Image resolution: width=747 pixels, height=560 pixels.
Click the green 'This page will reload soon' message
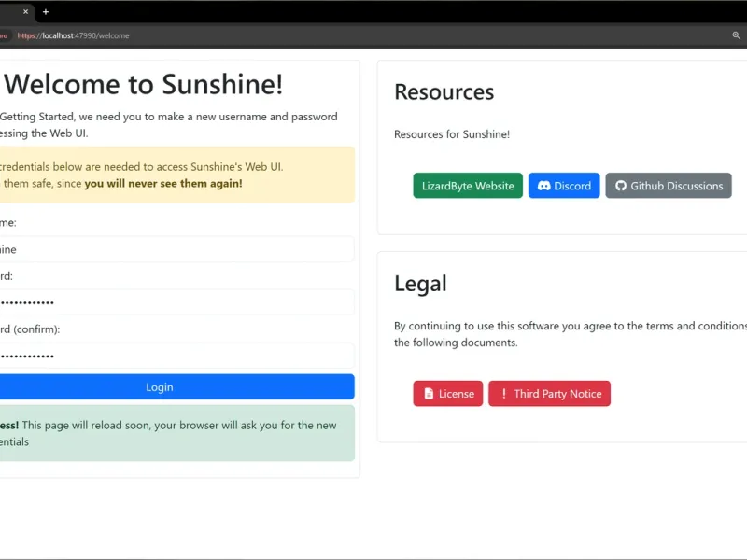click(x=176, y=433)
